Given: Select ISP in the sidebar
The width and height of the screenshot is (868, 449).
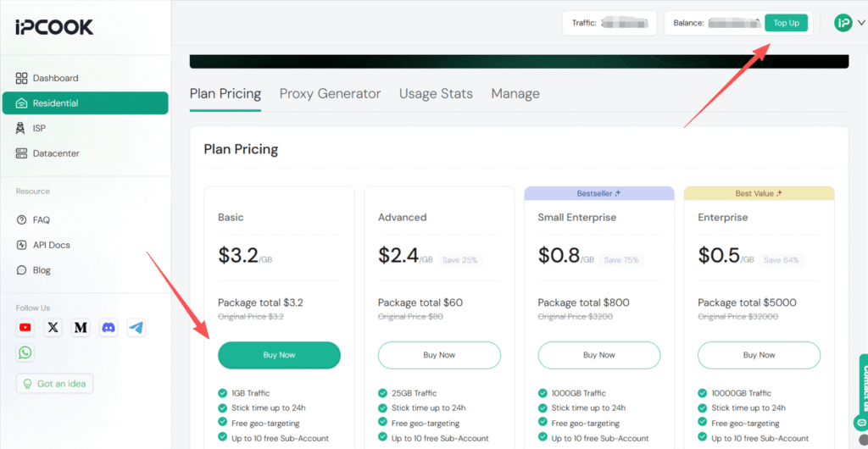Looking at the screenshot, I should 39,128.
